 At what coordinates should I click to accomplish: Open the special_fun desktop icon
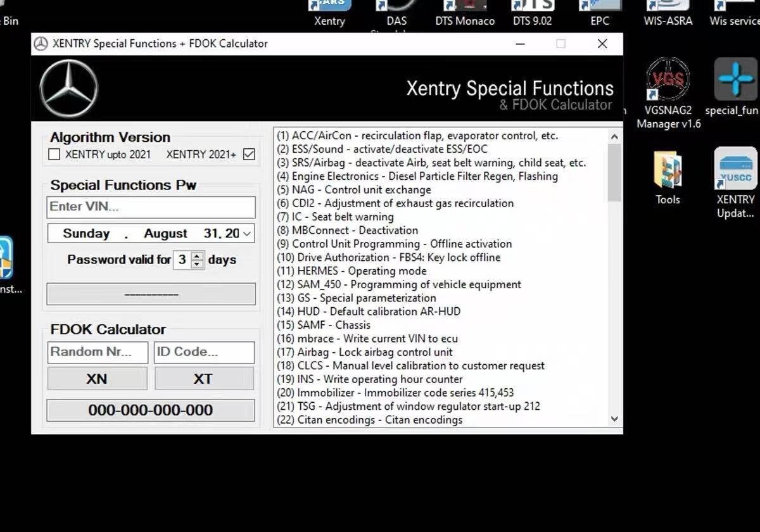pos(735,87)
